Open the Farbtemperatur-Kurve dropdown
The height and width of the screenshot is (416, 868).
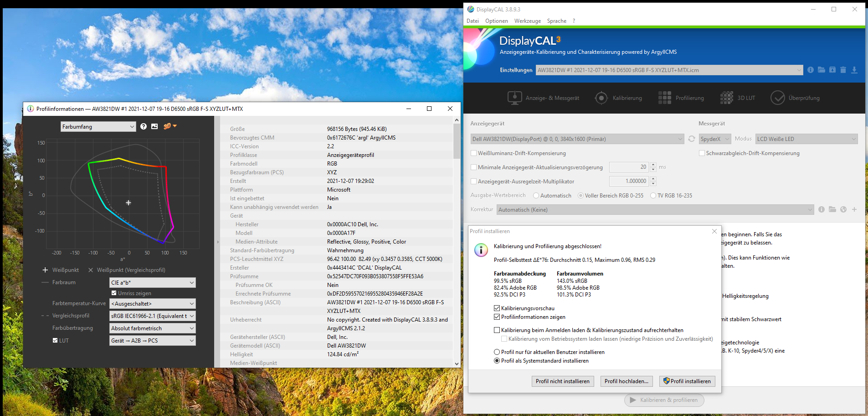point(152,303)
